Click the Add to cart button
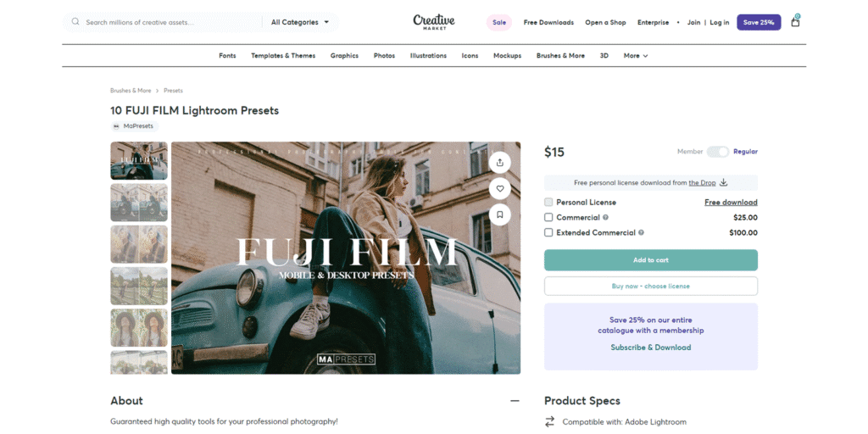868x434 pixels. point(651,260)
